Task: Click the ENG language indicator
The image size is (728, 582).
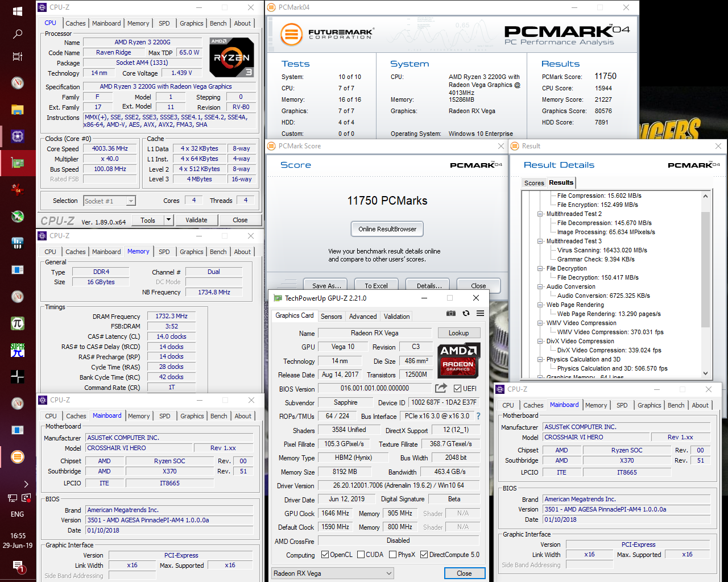Action: tap(18, 514)
